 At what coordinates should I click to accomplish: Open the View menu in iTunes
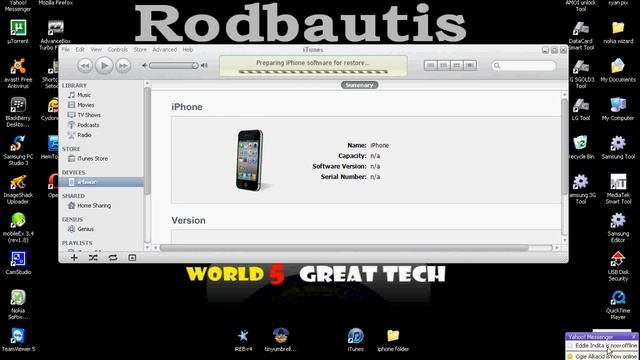coord(96,49)
